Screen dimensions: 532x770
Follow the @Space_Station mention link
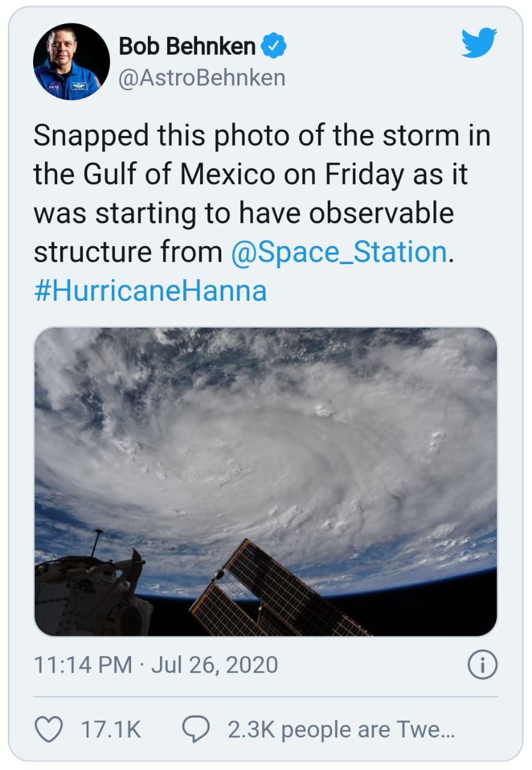coord(339,252)
